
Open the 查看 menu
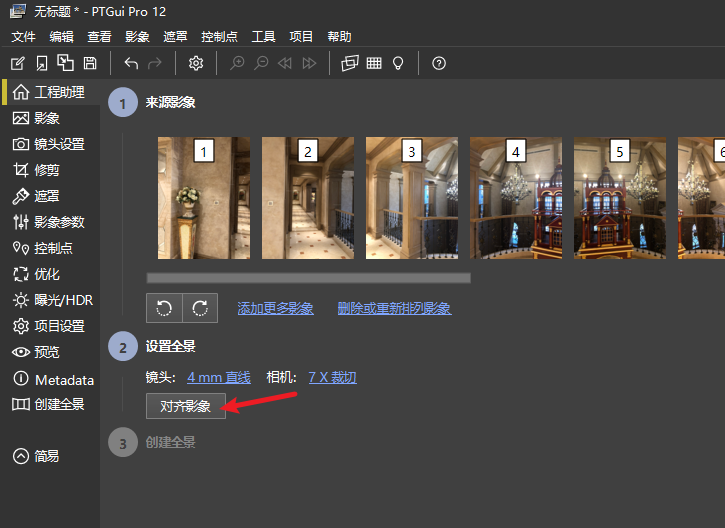pyautogui.click(x=99, y=37)
